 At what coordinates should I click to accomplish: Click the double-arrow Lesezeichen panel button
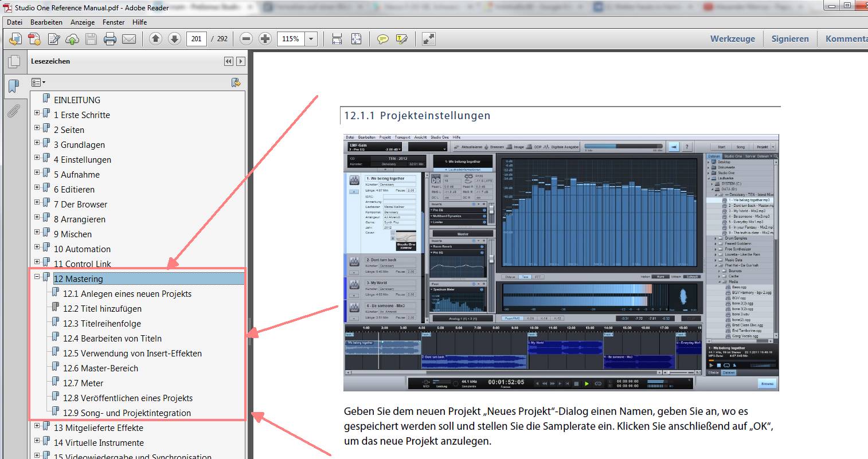click(x=229, y=61)
